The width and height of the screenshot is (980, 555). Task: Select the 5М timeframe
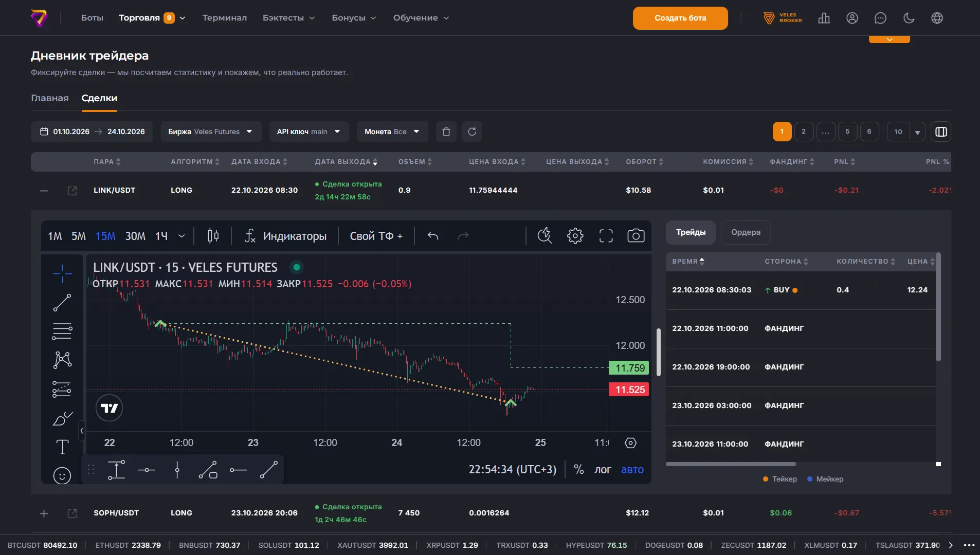tap(79, 236)
